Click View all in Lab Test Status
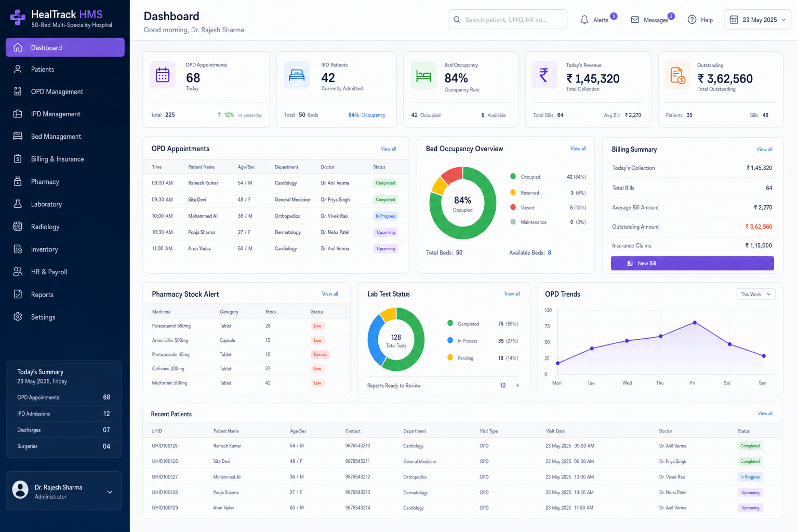Screen dimensions: 798x532 (512, 294)
